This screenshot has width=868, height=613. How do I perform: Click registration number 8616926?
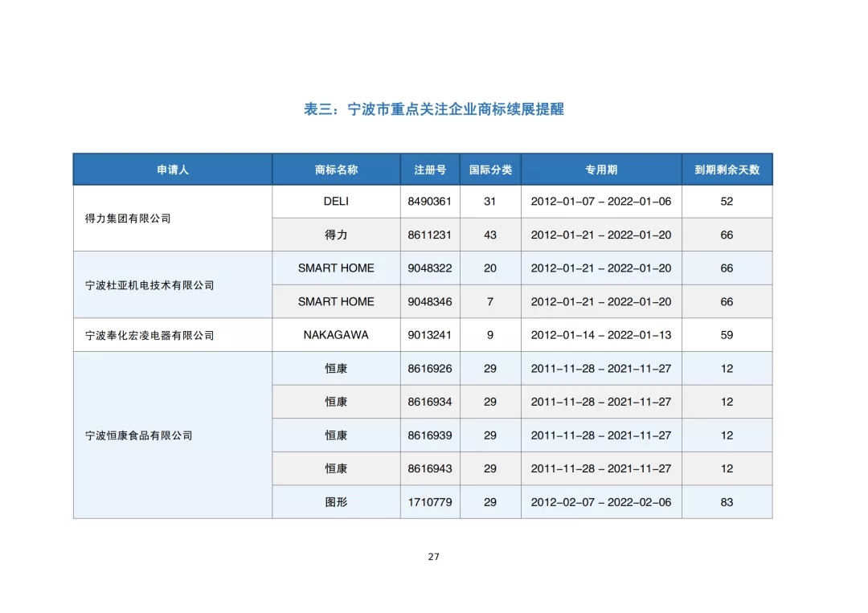430,369
